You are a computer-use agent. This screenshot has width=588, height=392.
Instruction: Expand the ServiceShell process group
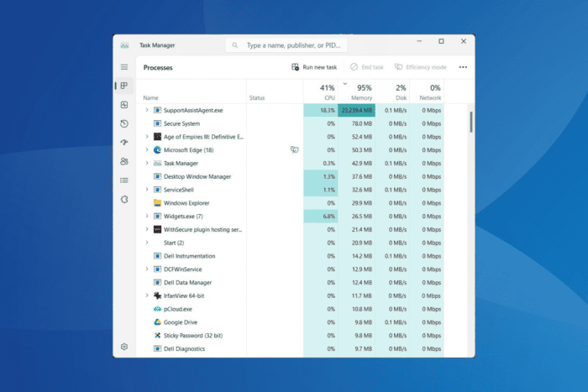coord(147,189)
